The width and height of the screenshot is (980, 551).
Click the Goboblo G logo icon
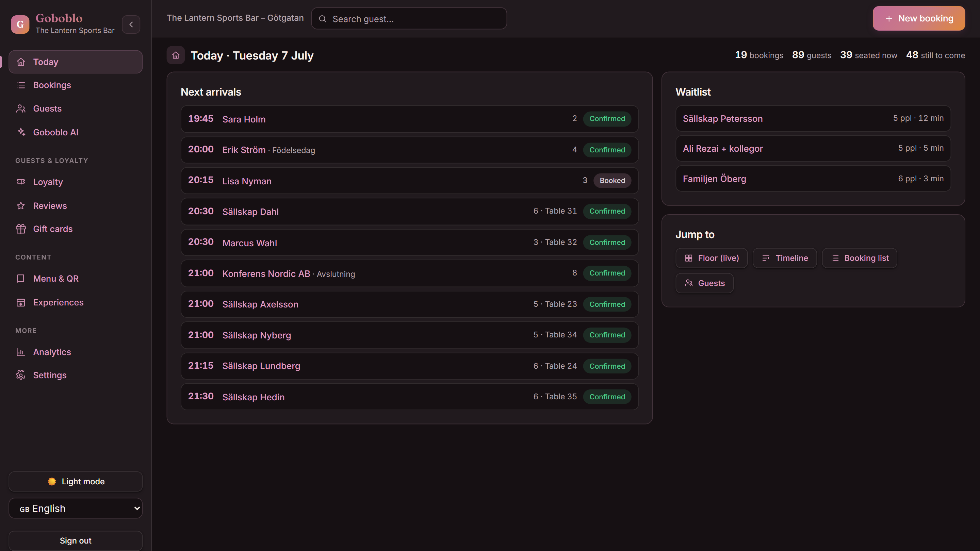[20, 24]
